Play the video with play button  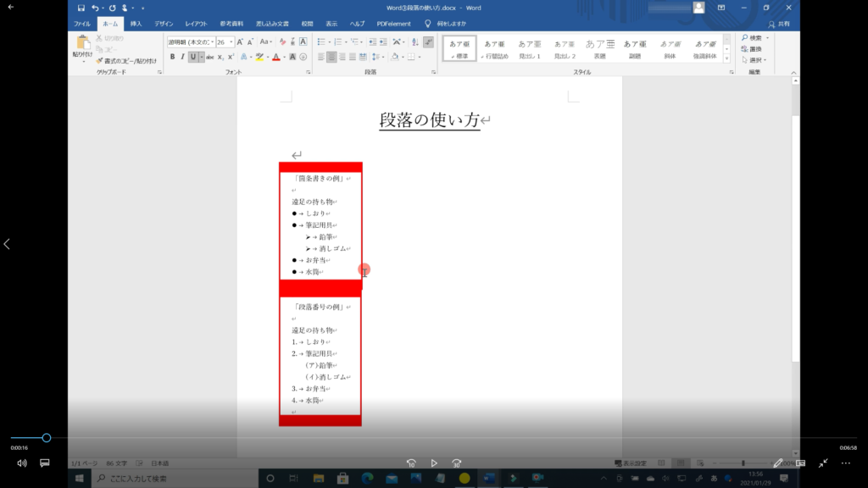point(434,463)
